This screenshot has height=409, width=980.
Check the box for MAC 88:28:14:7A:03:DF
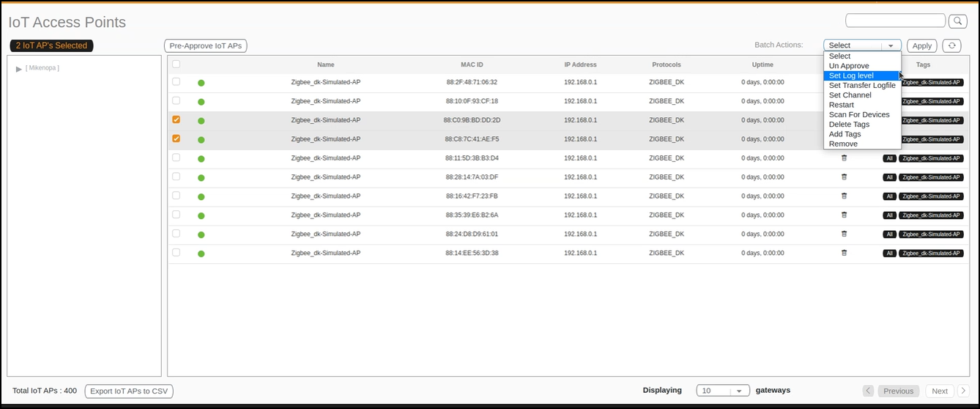pos(176,177)
